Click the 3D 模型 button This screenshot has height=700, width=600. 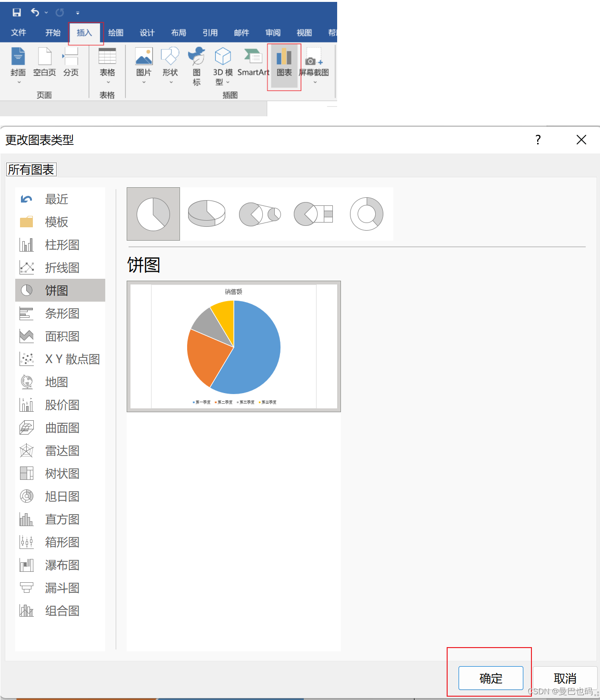[223, 66]
